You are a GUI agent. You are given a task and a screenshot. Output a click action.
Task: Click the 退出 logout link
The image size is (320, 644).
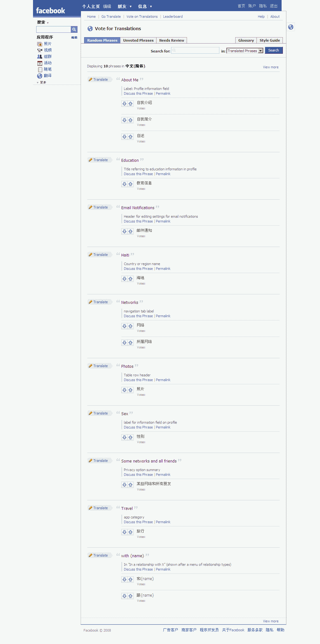tap(274, 6)
